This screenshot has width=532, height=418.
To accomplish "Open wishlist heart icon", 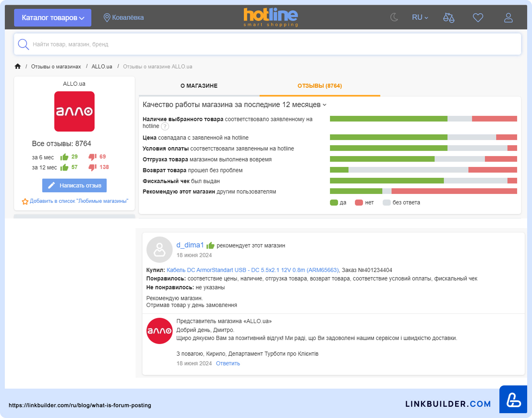I will 478,18.
